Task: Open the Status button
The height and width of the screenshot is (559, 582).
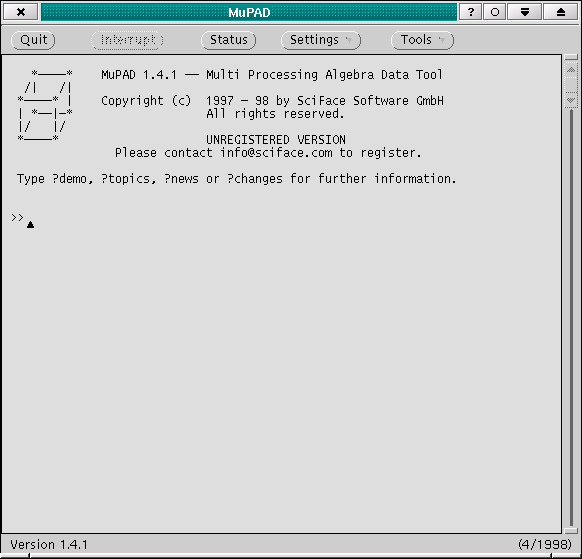Action: coord(228,40)
